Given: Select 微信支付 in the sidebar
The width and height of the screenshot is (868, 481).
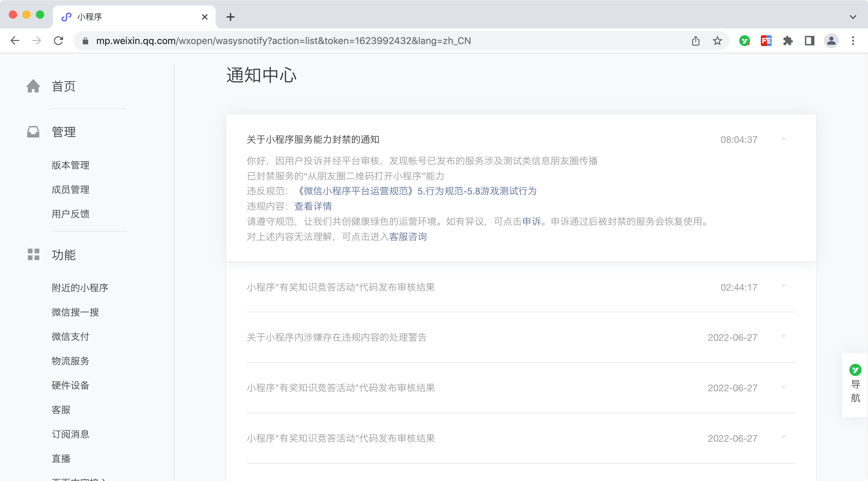Looking at the screenshot, I should 71,336.
